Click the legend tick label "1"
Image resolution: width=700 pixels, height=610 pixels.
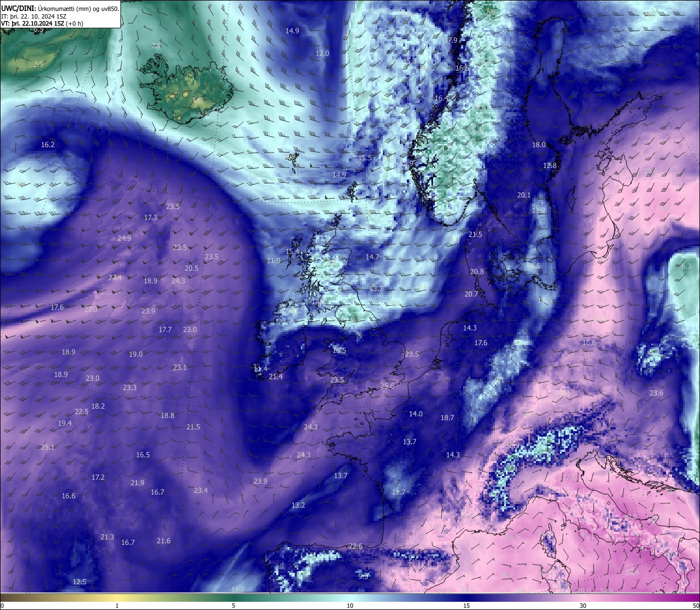point(117,606)
